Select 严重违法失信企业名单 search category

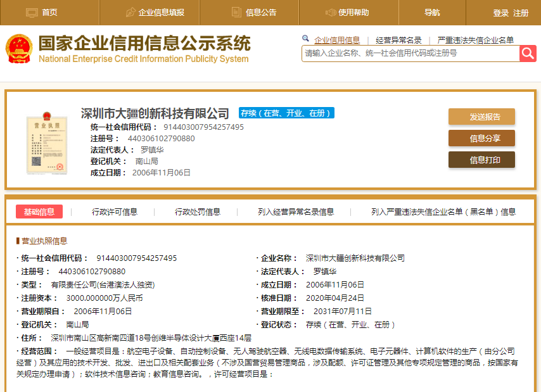[x=476, y=41]
